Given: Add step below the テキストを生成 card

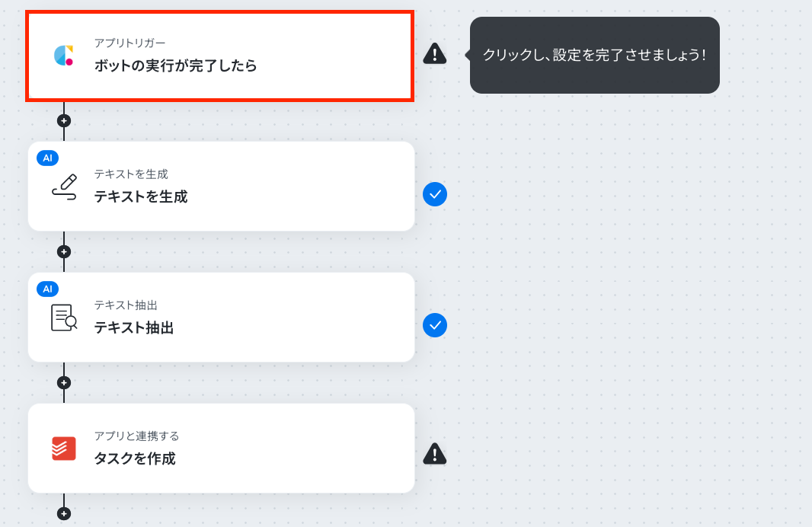Looking at the screenshot, I should (x=64, y=251).
